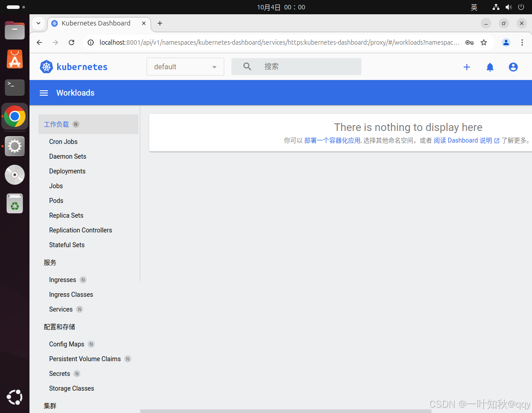This screenshot has height=413, width=532.
Task: Navigate to Services
Action: (x=61, y=309)
